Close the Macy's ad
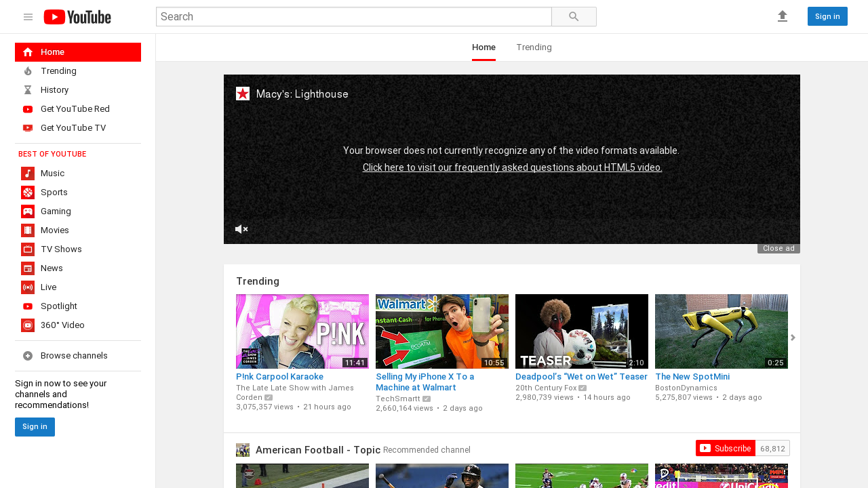The width and height of the screenshot is (868, 488). point(778,249)
